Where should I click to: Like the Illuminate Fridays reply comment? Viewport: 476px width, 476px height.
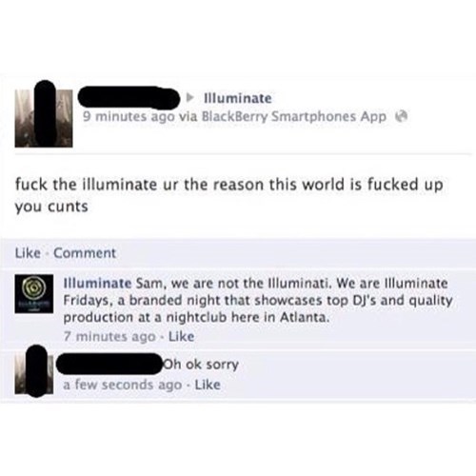(x=181, y=336)
